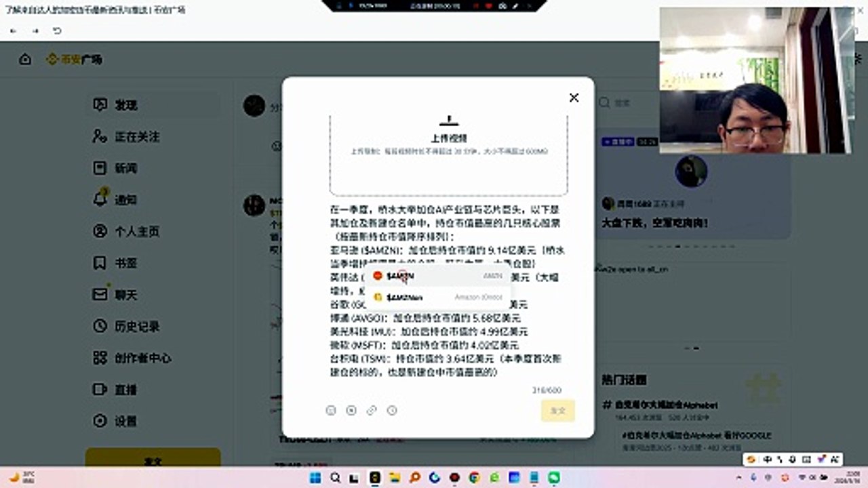This screenshot has width=868, height=488.
Task: Reload the page with the refresh icon
Action: [57, 31]
